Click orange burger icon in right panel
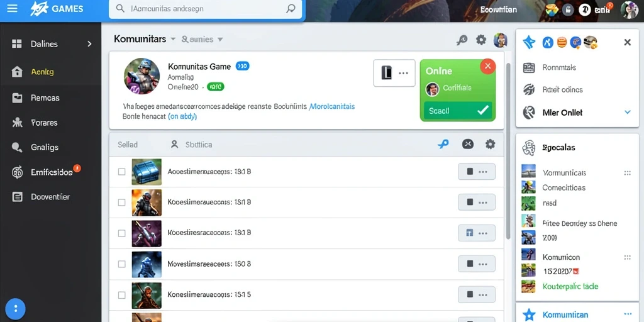This screenshot has width=644, height=322. pyautogui.click(x=562, y=42)
